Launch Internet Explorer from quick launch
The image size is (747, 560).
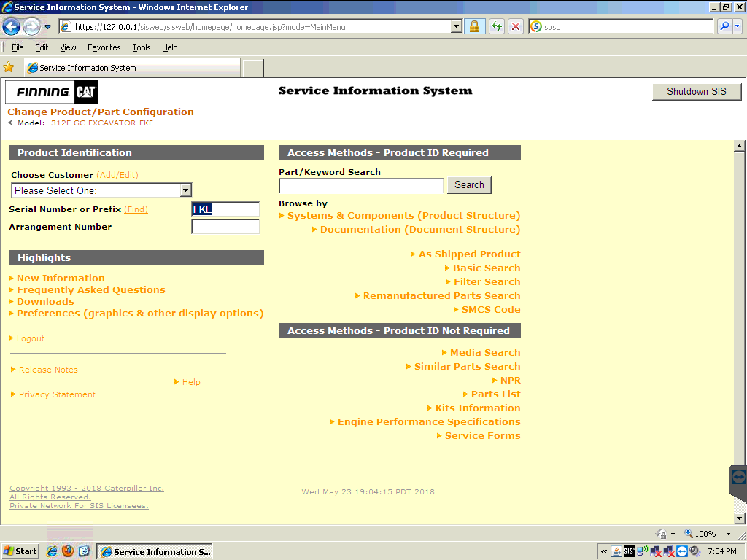click(x=52, y=551)
